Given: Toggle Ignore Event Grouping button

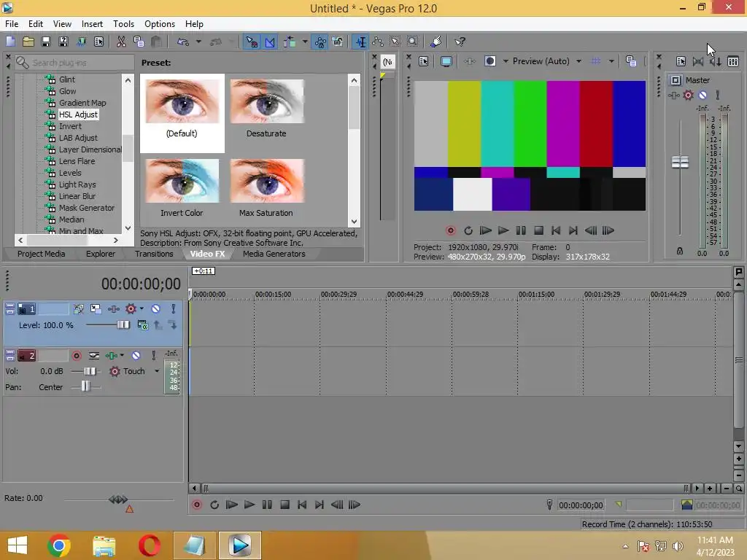Looking at the screenshot, I should point(338,42).
